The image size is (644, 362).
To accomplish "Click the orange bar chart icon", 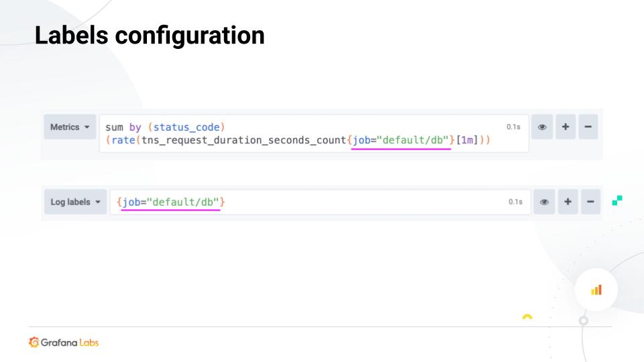I will 596,290.
